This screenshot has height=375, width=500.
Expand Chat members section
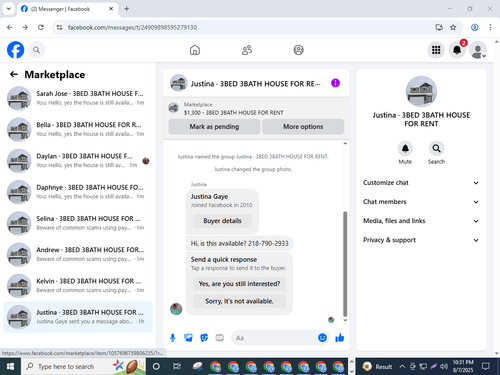[421, 202]
